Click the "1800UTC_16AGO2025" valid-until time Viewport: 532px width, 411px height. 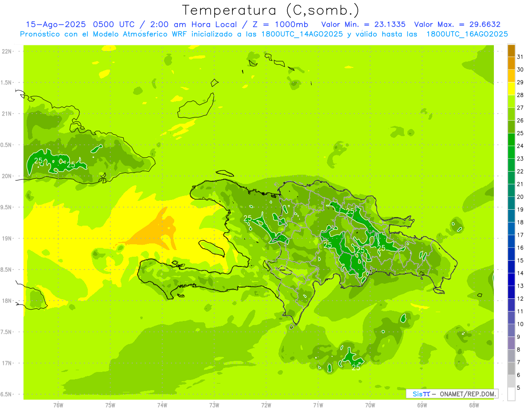pyautogui.click(x=467, y=34)
